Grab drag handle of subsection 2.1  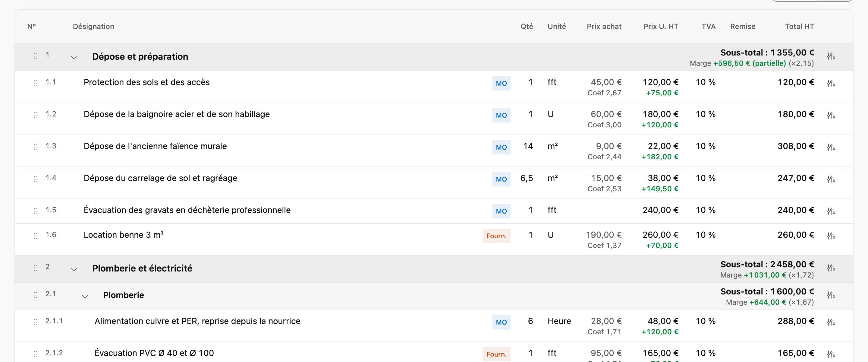(35, 295)
